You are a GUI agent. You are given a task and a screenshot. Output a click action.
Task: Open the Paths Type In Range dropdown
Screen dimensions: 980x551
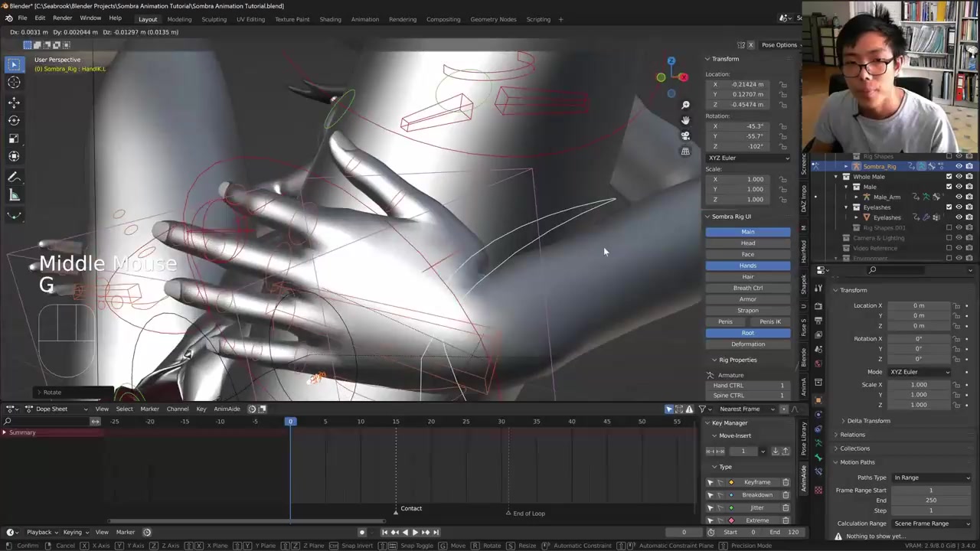point(931,478)
